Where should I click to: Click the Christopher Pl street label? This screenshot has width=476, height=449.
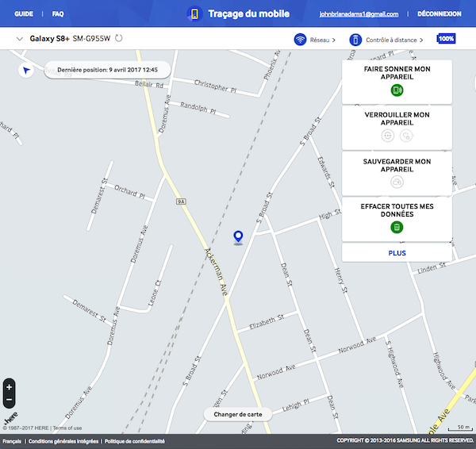[x=215, y=86]
